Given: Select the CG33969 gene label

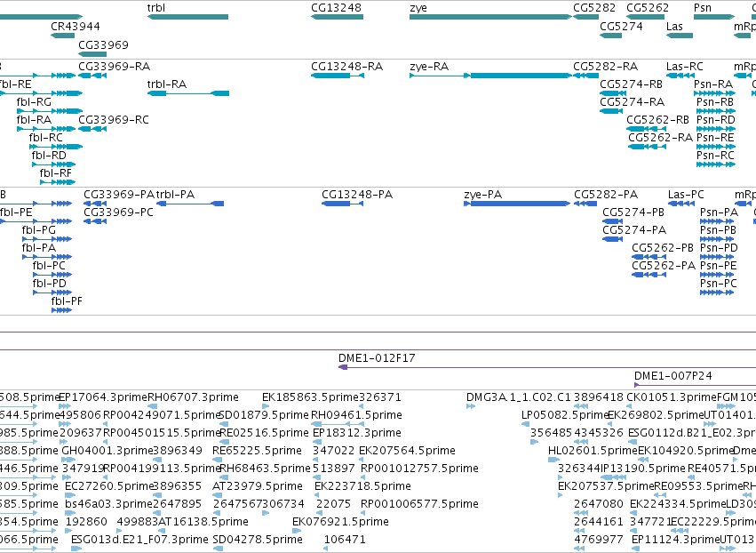Looking at the screenshot, I should (x=103, y=44).
